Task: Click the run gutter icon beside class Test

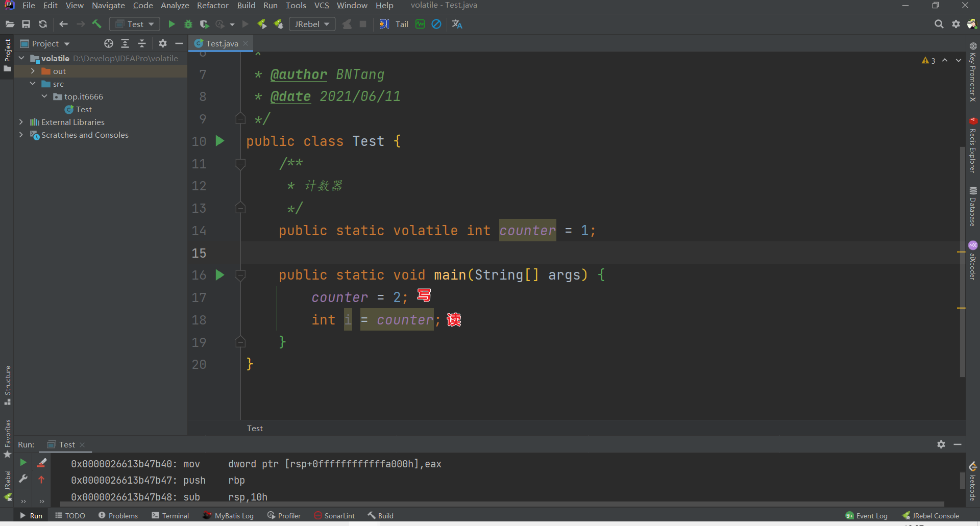Action: (220, 141)
